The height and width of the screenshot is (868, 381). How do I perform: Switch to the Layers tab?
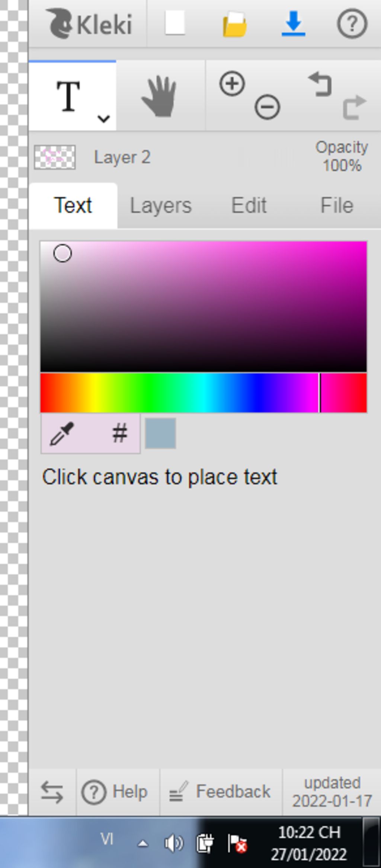(x=161, y=205)
